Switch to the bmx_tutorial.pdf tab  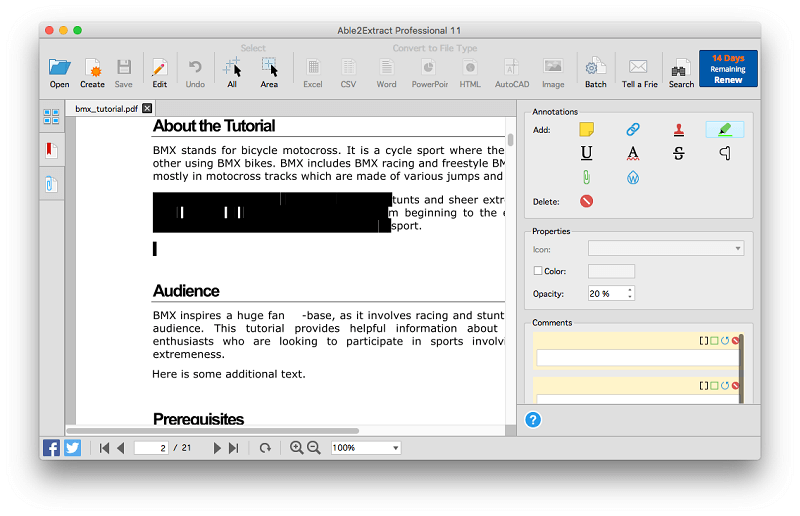pyautogui.click(x=107, y=109)
